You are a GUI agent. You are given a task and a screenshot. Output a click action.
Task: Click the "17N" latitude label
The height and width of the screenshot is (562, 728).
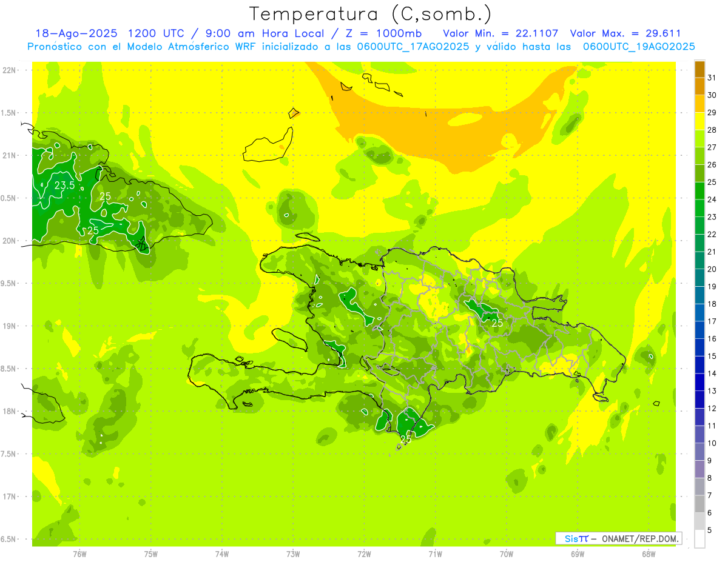(x=9, y=497)
